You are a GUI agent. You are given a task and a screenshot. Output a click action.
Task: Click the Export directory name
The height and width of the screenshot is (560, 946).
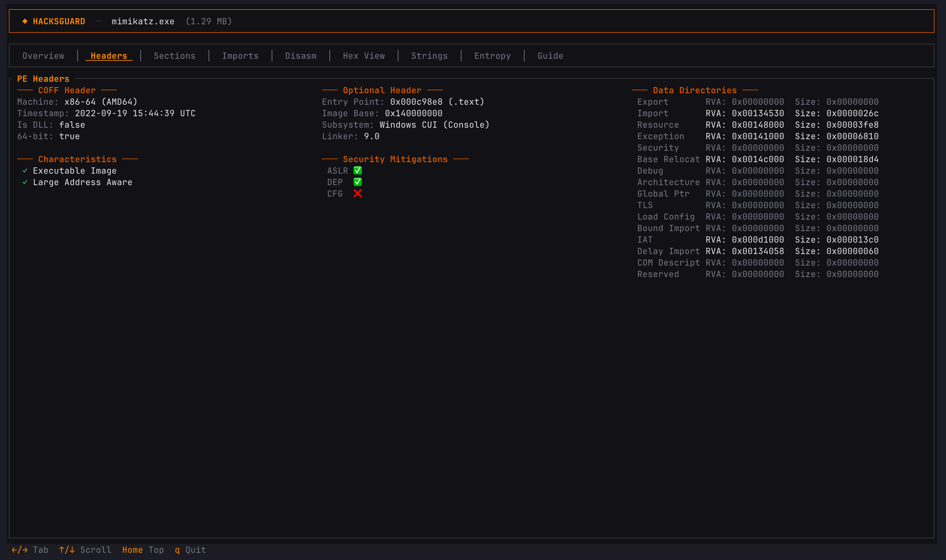pyautogui.click(x=653, y=102)
